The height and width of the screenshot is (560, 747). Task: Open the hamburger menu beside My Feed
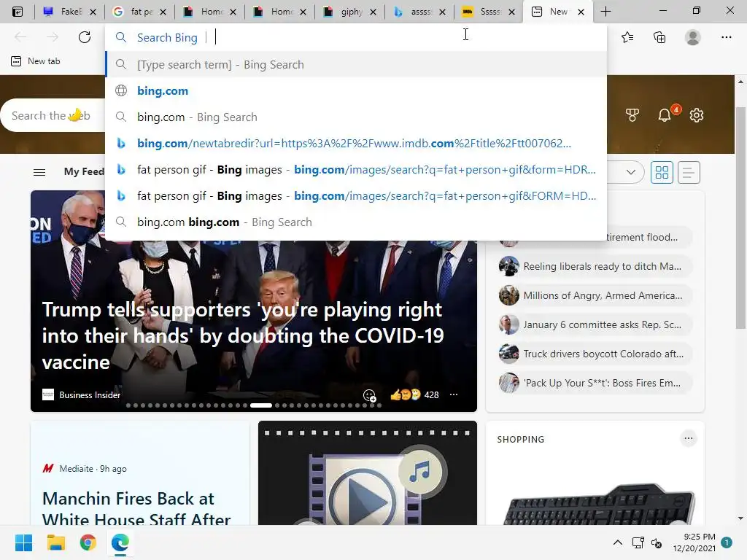[39, 172]
